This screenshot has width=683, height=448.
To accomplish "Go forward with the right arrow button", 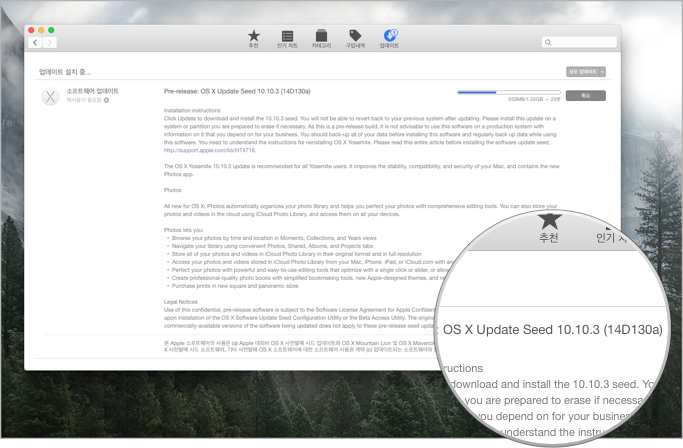I will click(50, 42).
